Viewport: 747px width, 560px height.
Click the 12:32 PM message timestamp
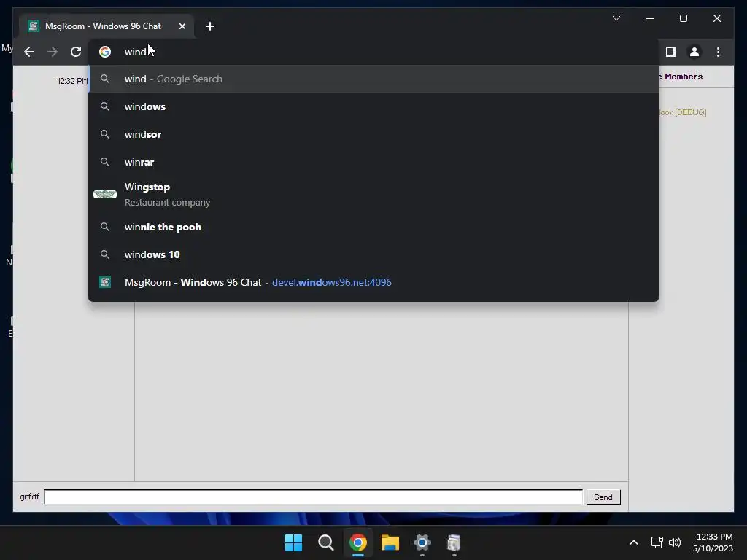72,81
